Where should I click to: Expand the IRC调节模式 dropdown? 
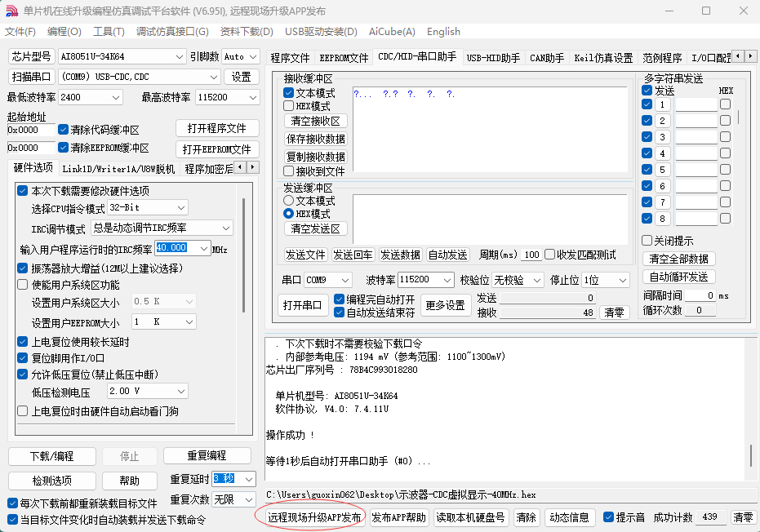[x=226, y=228]
